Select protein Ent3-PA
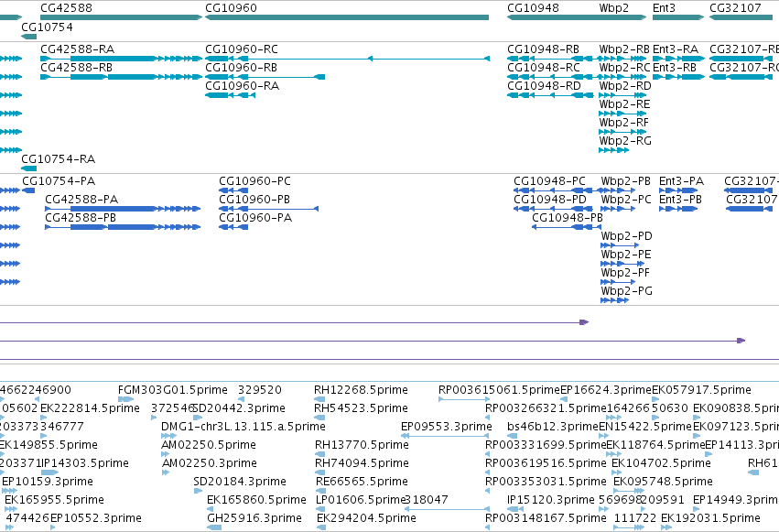Screen dimensions: 779x532 coord(678,190)
